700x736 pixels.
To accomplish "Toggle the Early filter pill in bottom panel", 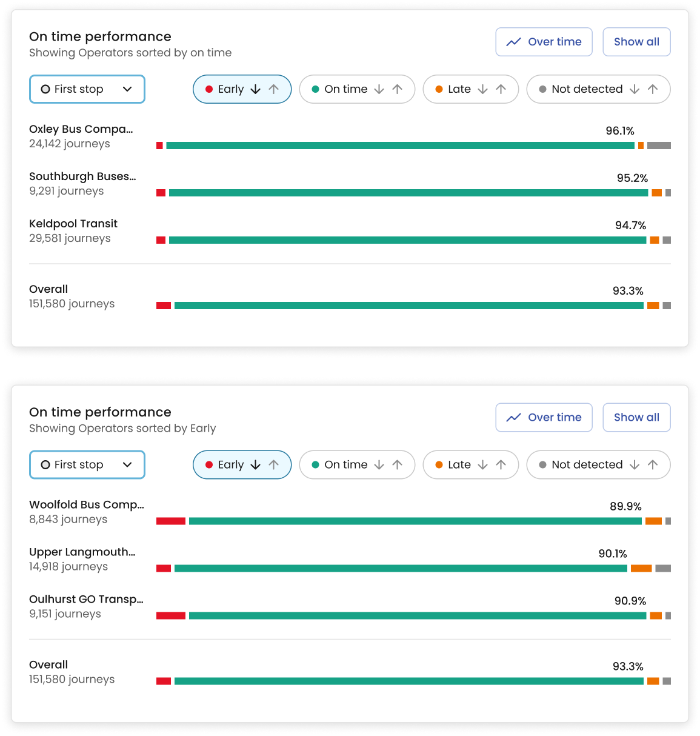I will (224, 465).
